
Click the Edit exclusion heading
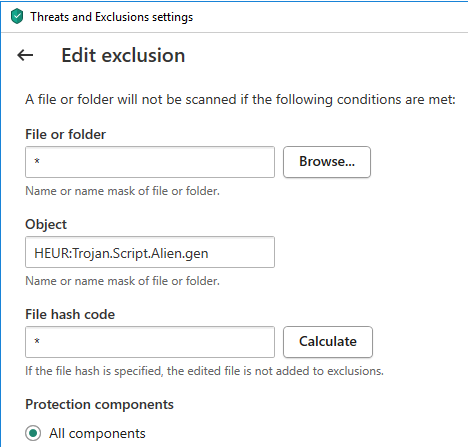coord(123,55)
